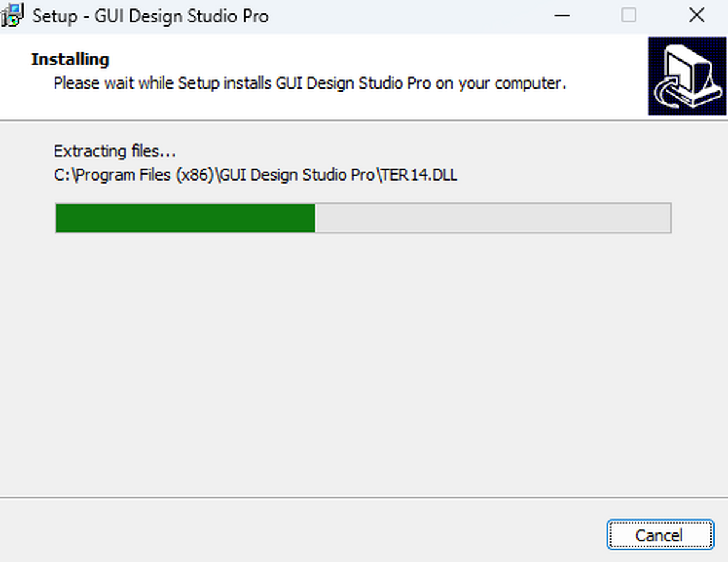Click the greyed-out maximize button

629,16
